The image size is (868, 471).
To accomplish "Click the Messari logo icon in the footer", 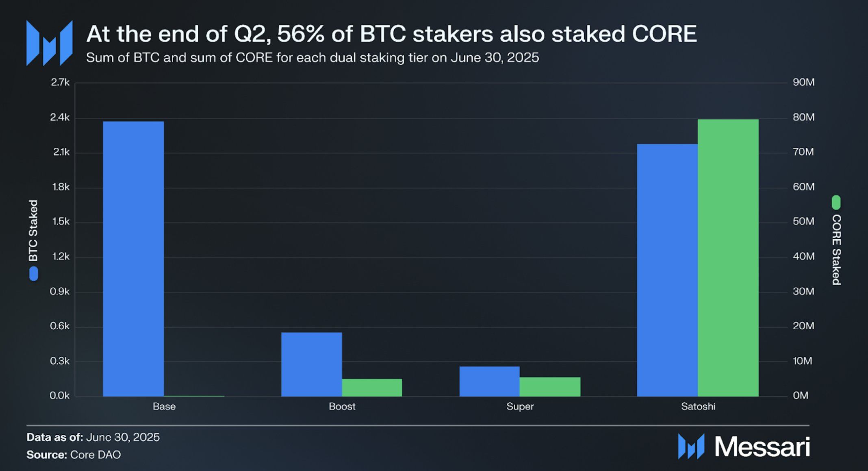I will pyautogui.click(x=691, y=446).
